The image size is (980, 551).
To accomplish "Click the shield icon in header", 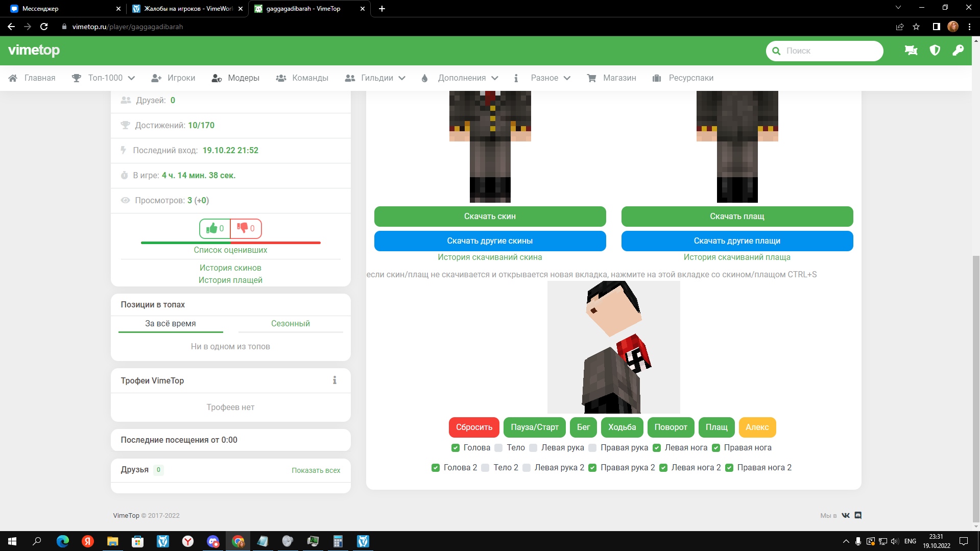I will (935, 51).
